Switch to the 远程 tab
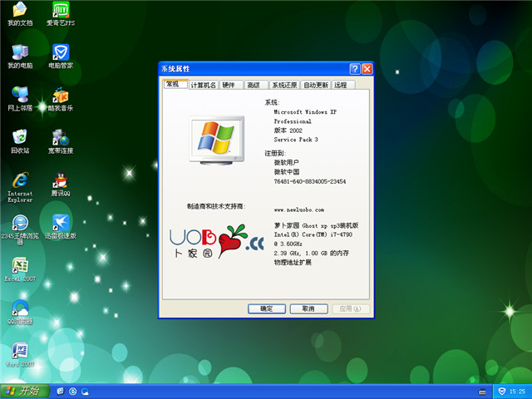 pyautogui.click(x=343, y=85)
